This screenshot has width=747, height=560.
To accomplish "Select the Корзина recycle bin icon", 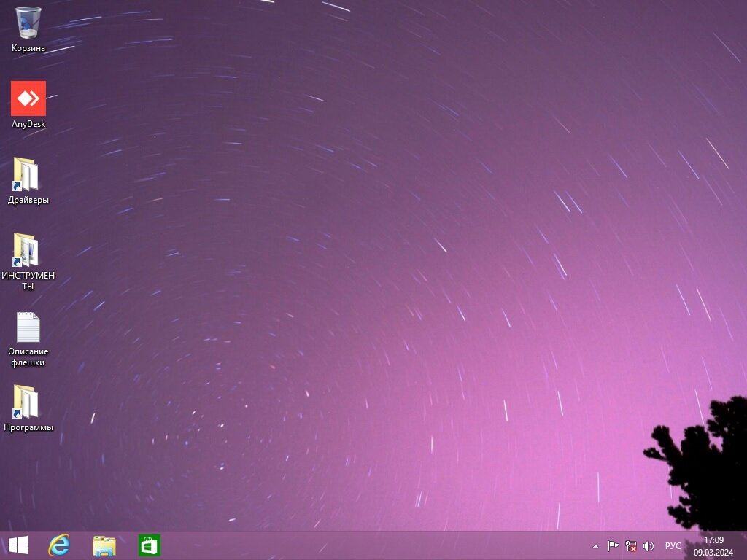I will click(x=28, y=23).
